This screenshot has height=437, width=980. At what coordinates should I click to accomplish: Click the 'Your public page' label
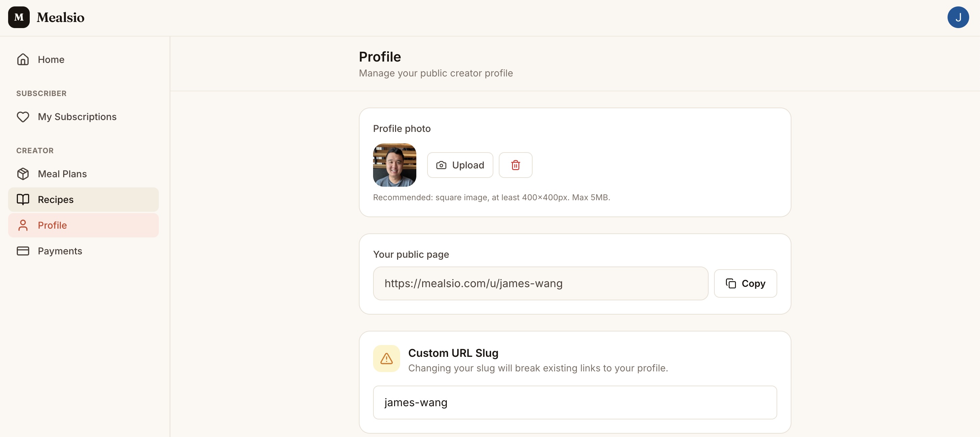(x=411, y=254)
